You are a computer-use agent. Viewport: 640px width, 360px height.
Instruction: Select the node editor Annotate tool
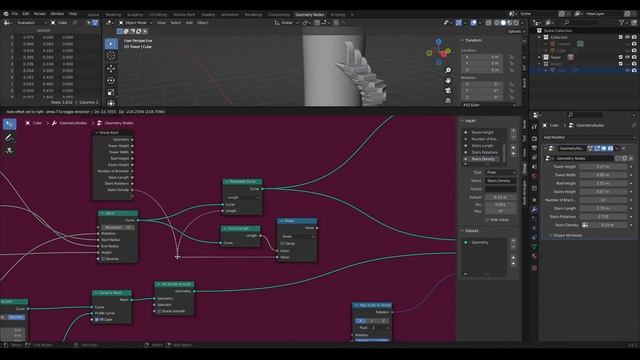tap(9, 138)
